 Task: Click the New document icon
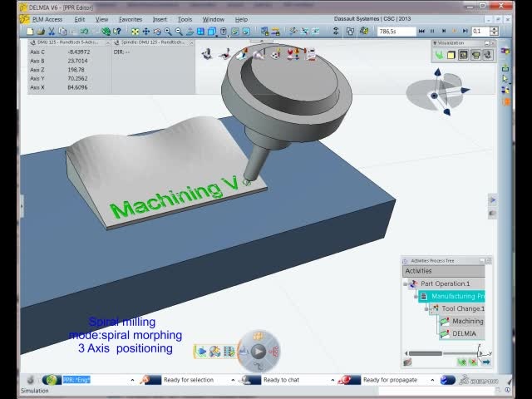point(30,32)
